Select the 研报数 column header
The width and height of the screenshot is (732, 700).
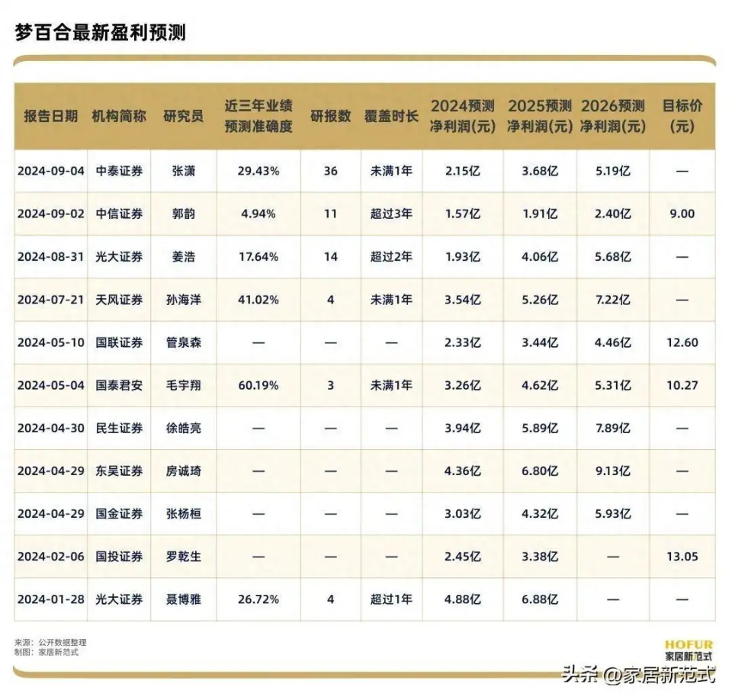coord(330,116)
